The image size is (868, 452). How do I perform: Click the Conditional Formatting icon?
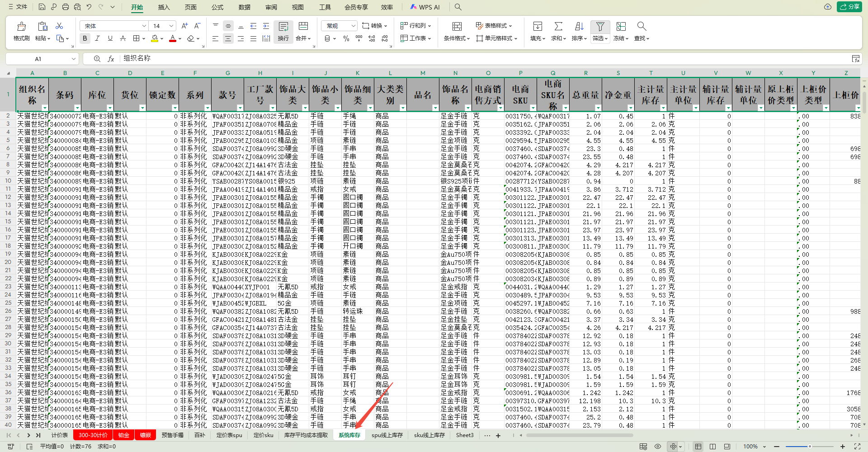pos(457,27)
